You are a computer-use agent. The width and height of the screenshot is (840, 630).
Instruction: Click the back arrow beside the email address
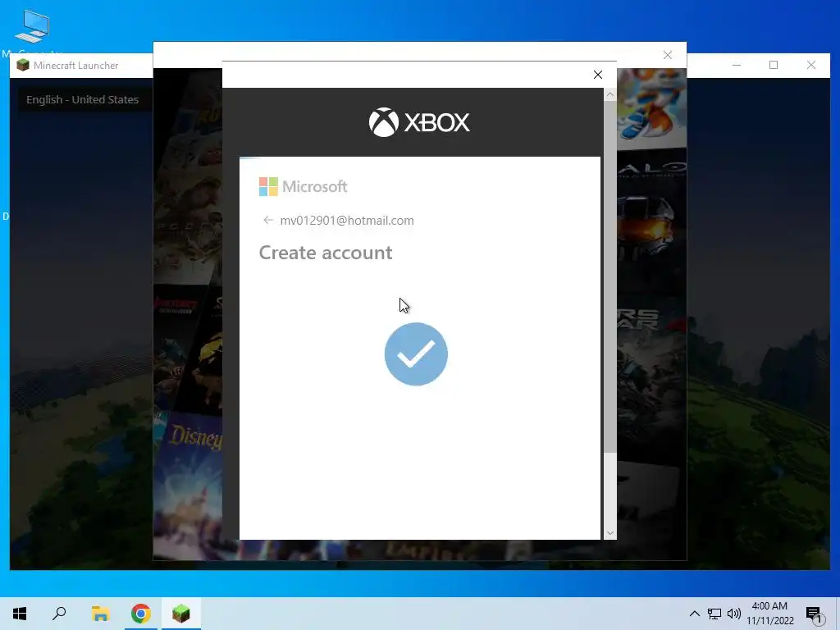click(268, 220)
